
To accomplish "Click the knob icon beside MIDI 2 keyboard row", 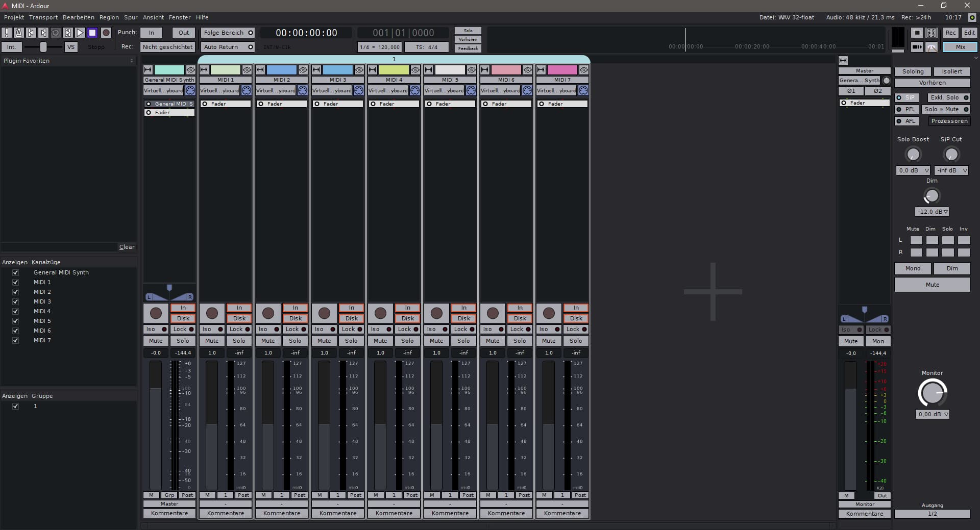I will 302,90.
